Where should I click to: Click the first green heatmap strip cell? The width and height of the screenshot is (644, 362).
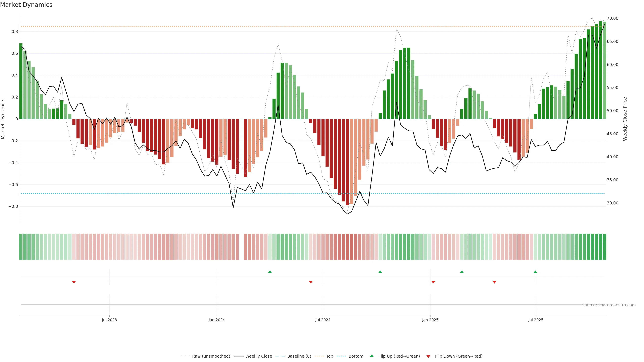(21, 247)
